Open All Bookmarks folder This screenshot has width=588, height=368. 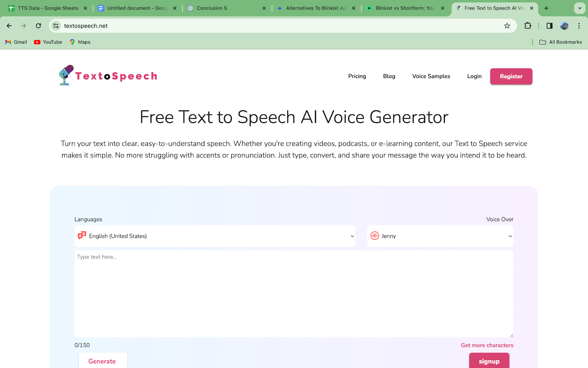click(560, 42)
